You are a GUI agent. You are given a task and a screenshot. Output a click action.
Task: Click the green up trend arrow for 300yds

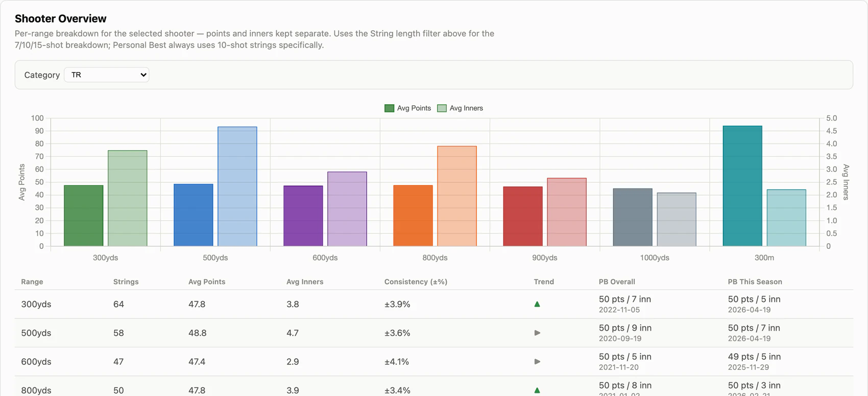[537, 304]
